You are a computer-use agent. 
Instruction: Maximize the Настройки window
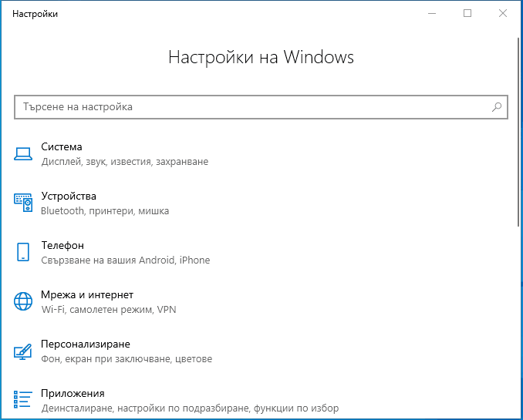point(467,13)
